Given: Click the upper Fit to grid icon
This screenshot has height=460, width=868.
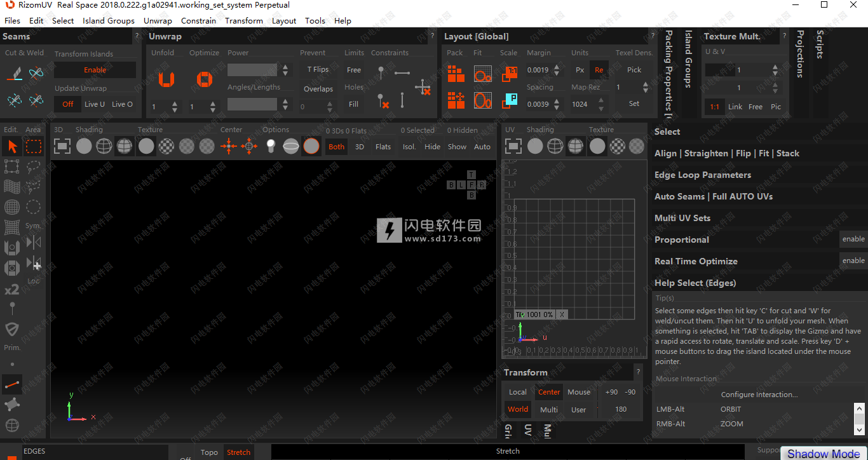Looking at the screenshot, I should [x=483, y=74].
